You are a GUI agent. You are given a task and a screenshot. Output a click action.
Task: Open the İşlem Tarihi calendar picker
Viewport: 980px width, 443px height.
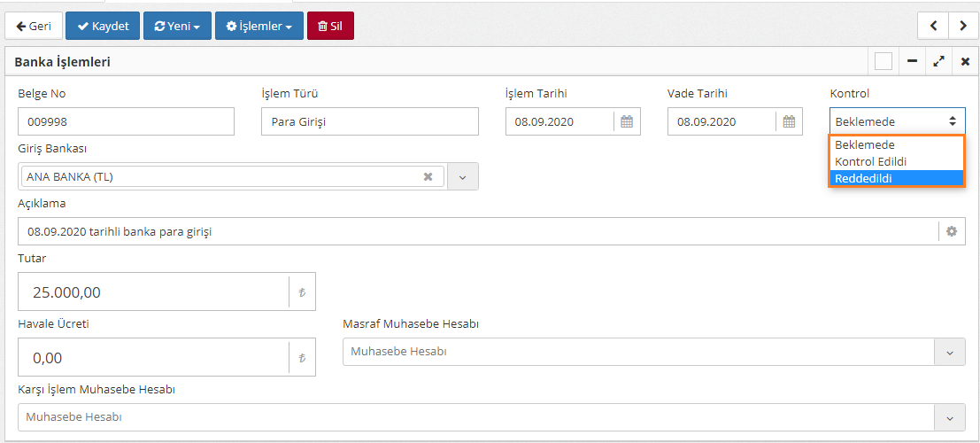(x=627, y=122)
